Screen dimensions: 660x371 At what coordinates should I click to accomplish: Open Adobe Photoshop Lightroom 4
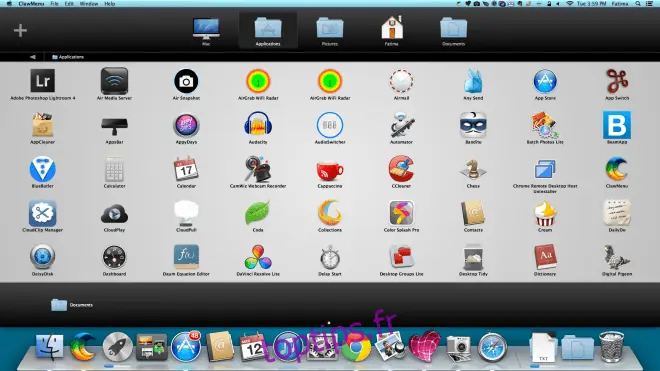43,81
